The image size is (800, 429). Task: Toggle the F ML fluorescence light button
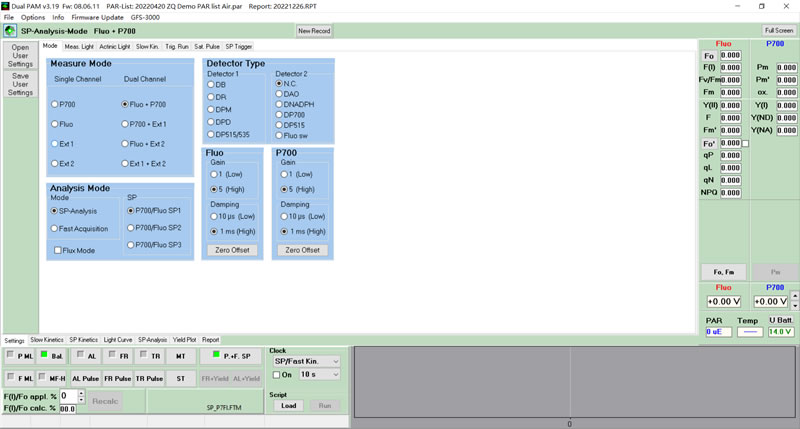point(19,379)
